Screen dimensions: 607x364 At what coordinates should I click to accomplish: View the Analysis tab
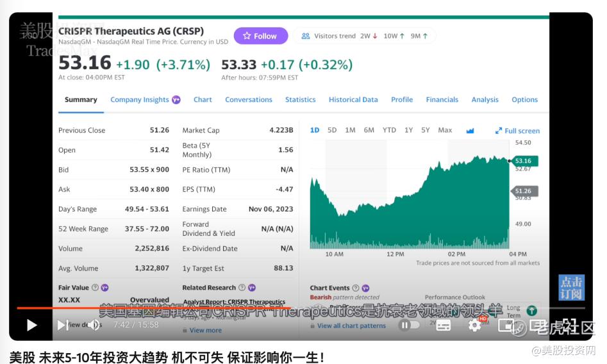pyautogui.click(x=485, y=99)
